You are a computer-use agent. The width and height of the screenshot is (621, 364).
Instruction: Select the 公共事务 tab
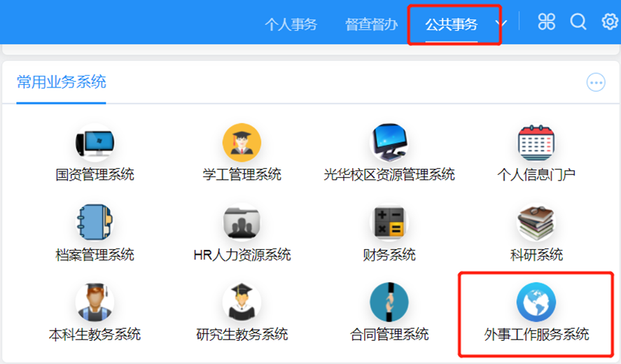pos(452,24)
